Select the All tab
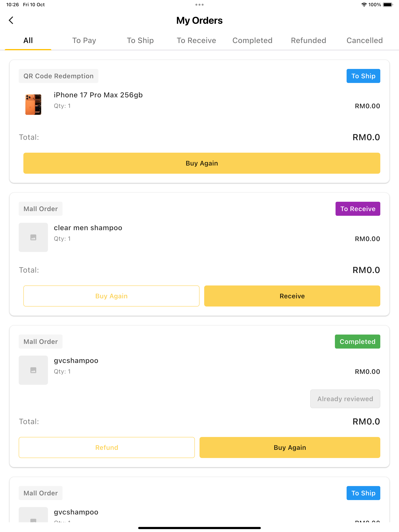 click(x=28, y=40)
